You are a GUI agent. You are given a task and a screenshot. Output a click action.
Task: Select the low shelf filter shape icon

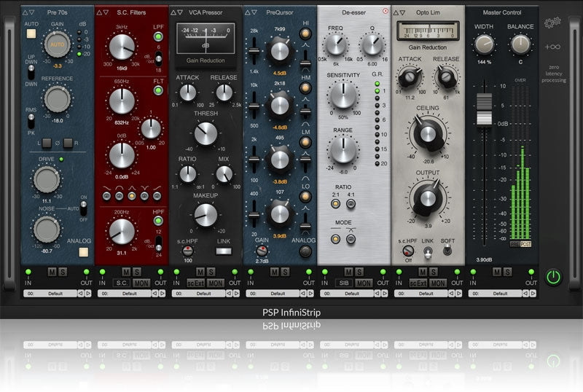(x=106, y=196)
